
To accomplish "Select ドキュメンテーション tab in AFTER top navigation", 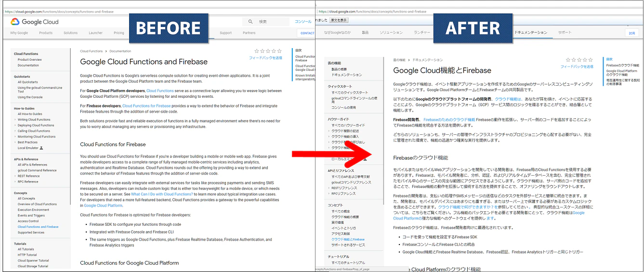I will [531, 33].
